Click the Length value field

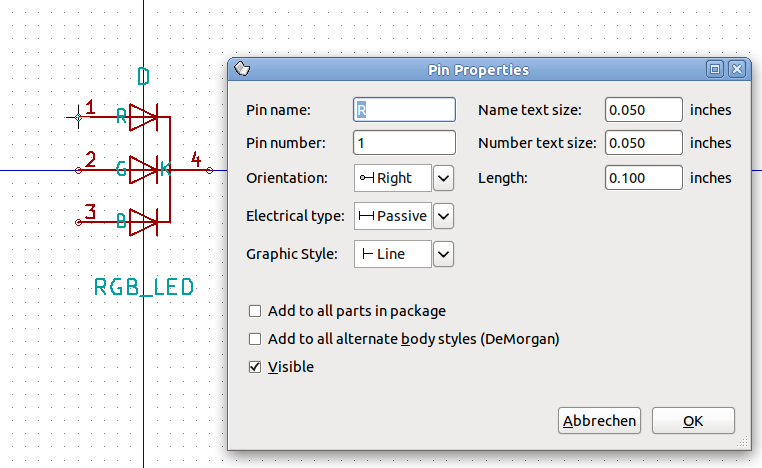pos(643,178)
